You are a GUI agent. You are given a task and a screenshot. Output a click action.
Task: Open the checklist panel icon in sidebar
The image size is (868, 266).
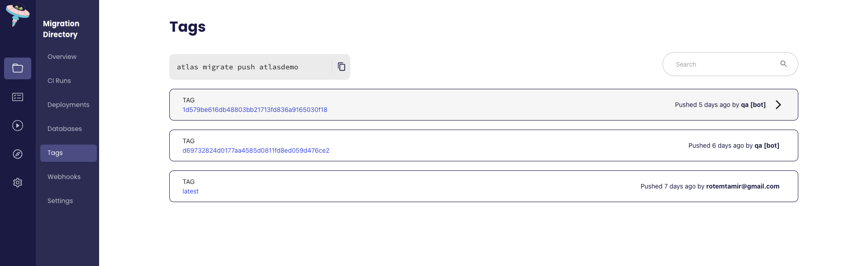click(17, 97)
